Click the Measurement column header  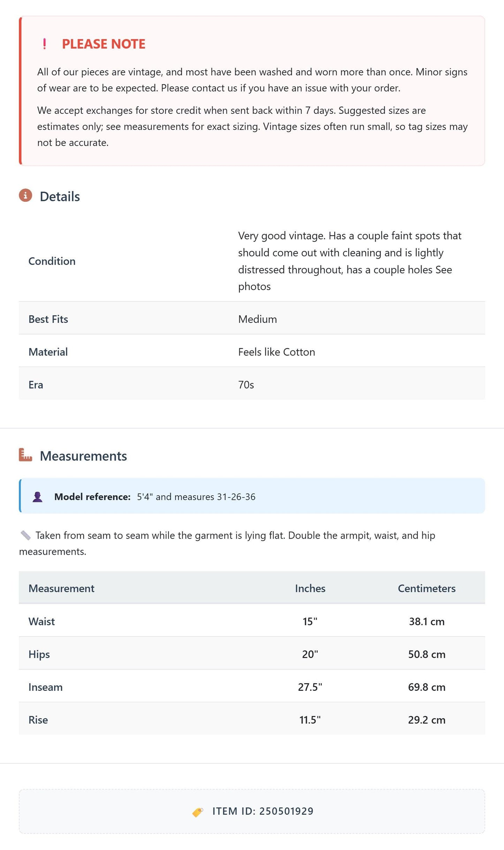(61, 588)
